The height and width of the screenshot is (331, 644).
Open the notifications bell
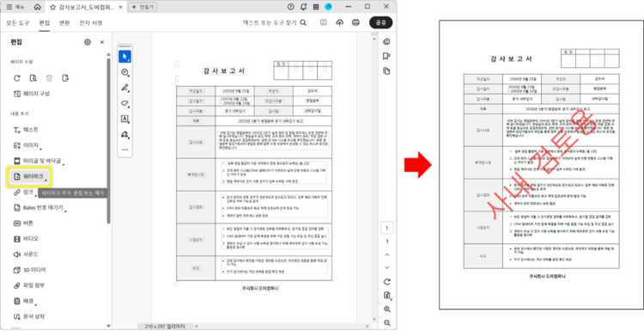tap(303, 7)
